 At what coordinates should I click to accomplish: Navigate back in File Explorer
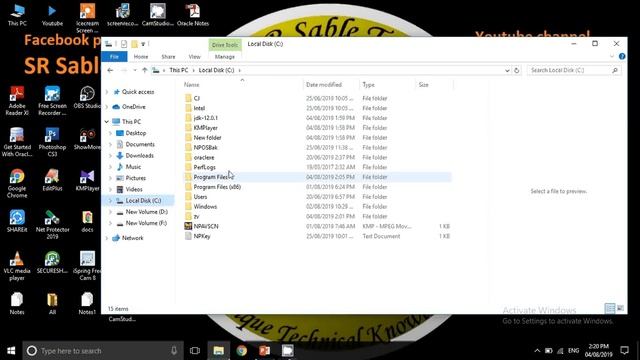110,70
